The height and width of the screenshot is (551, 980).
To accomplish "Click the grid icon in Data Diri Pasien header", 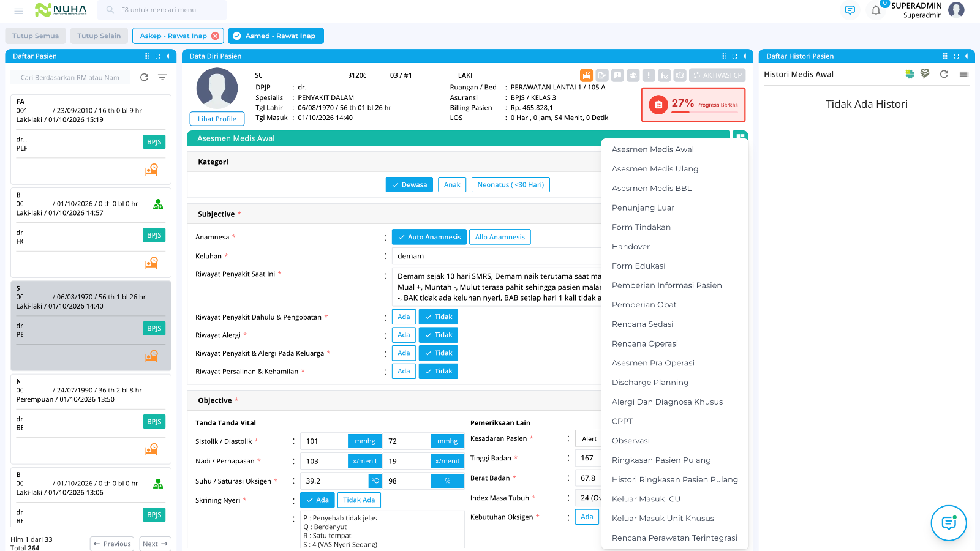I will coord(723,56).
